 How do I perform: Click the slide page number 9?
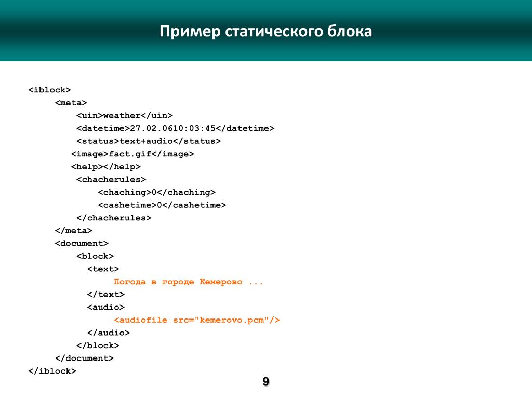[x=266, y=381]
